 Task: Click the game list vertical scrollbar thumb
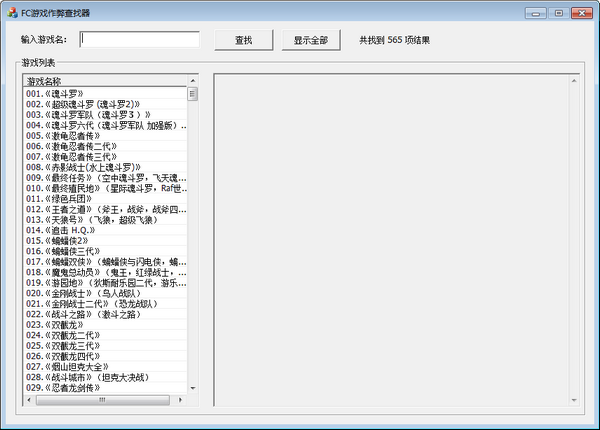[x=193, y=94]
